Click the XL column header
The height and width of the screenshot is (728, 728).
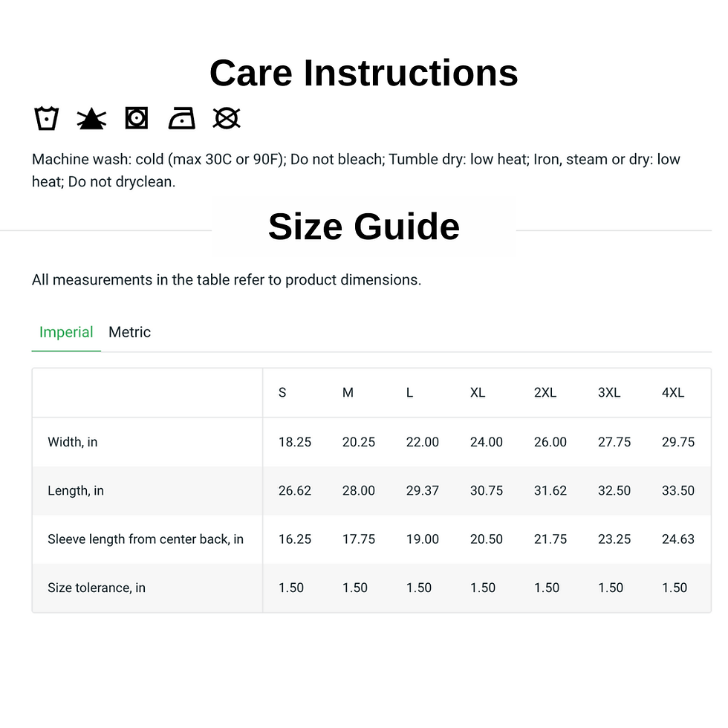pyautogui.click(x=478, y=393)
